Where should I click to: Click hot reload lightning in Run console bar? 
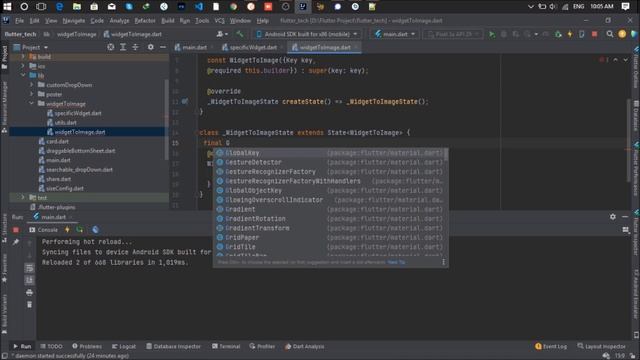pyautogui.click(x=67, y=230)
